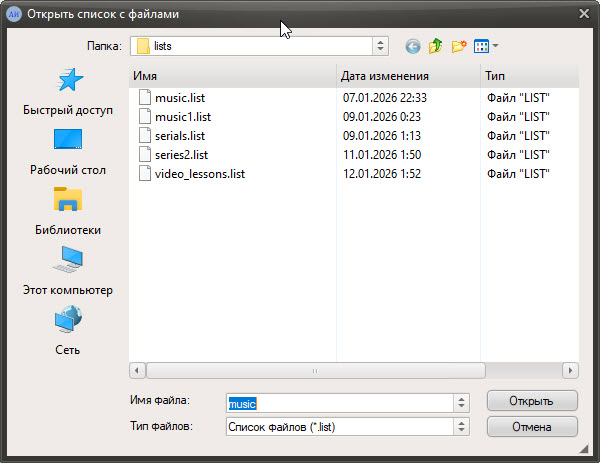600x463 pixels.
Task: Click the Открыть button
Action: 532,401
